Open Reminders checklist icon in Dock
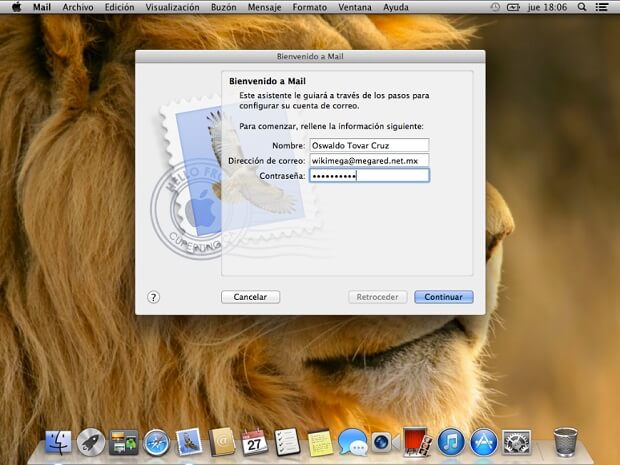620x465 pixels. click(x=287, y=442)
